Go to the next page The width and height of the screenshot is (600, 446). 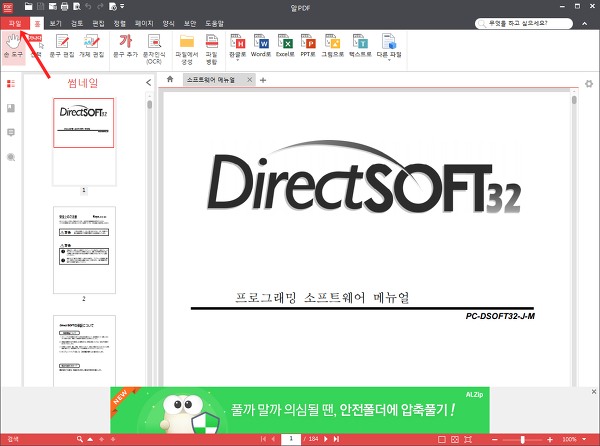(326, 439)
